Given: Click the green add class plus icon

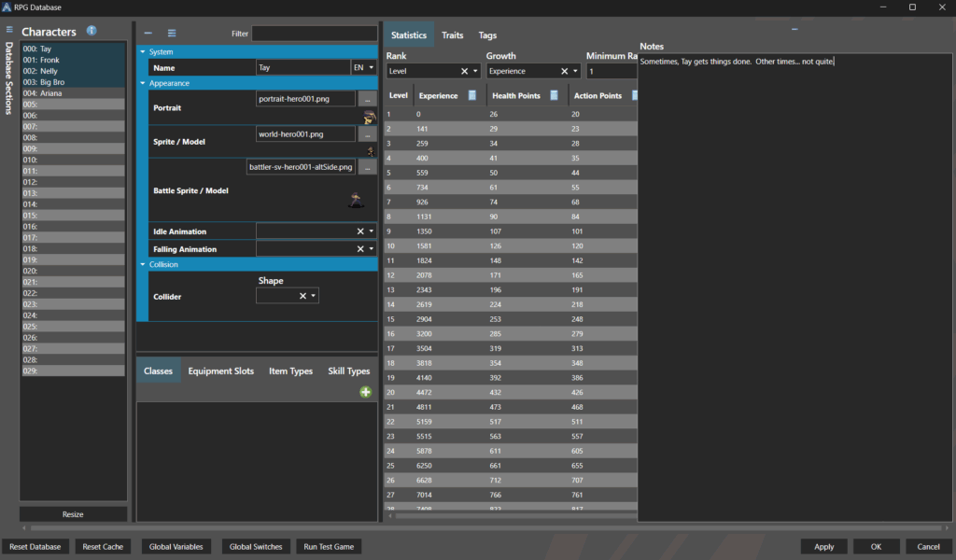Looking at the screenshot, I should tap(366, 393).
